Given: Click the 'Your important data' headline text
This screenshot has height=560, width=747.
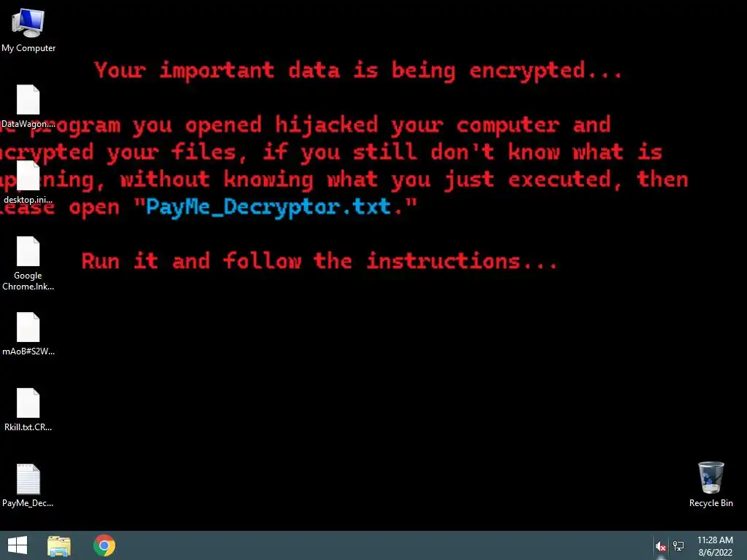Looking at the screenshot, I should coord(358,71).
